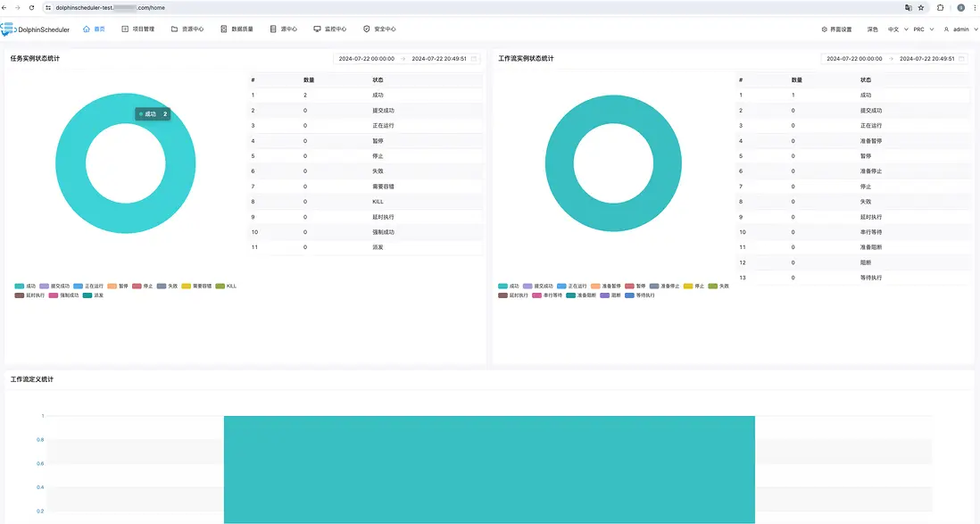This screenshot has width=980, height=524.
Task: Toggle 派发 in the task instance legend
Action: coord(93,295)
